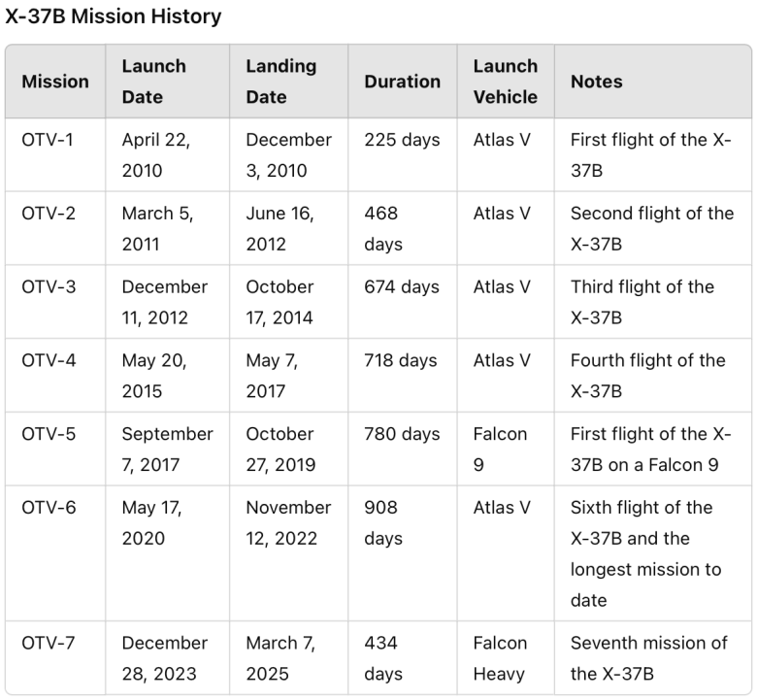Click the Landing Date column header
This screenshot has height=700, width=757.
point(288,82)
